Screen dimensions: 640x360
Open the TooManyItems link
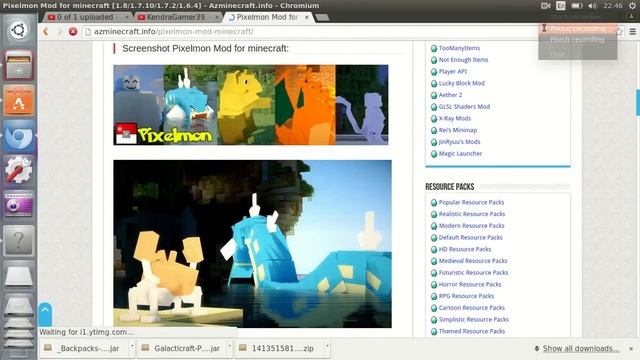(459, 48)
